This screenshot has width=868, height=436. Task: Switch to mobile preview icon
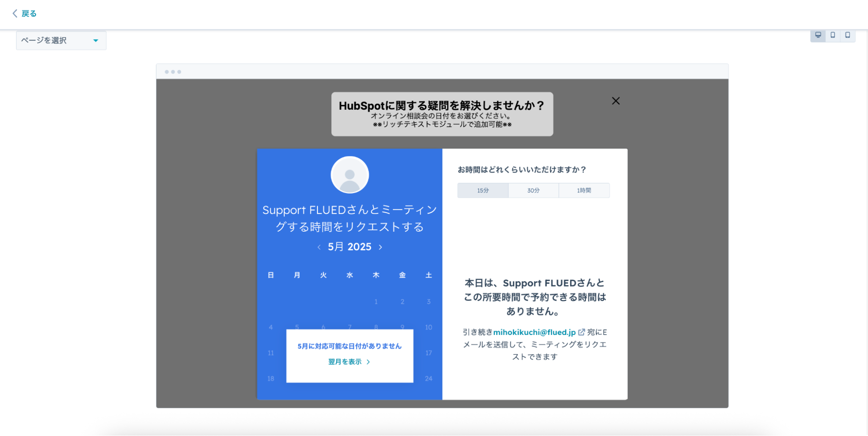848,35
